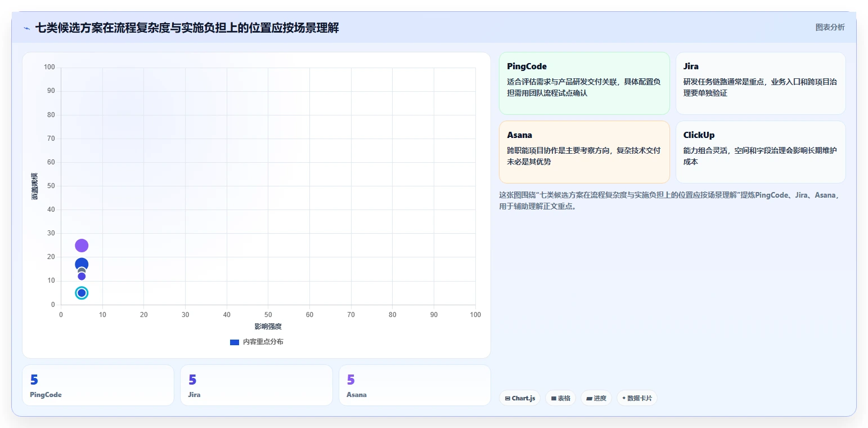This screenshot has width=868, height=428.
Task: Select the cyan-ringed bubble near 5
Action: click(82, 293)
